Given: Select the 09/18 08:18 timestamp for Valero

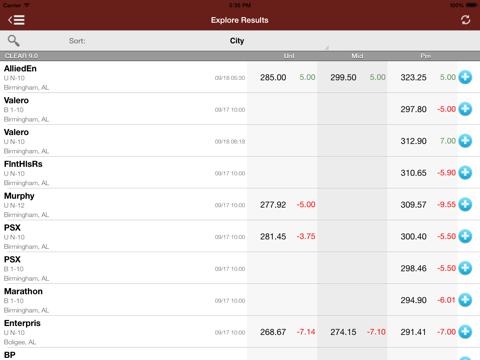Looking at the screenshot, I should pos(230,141).
